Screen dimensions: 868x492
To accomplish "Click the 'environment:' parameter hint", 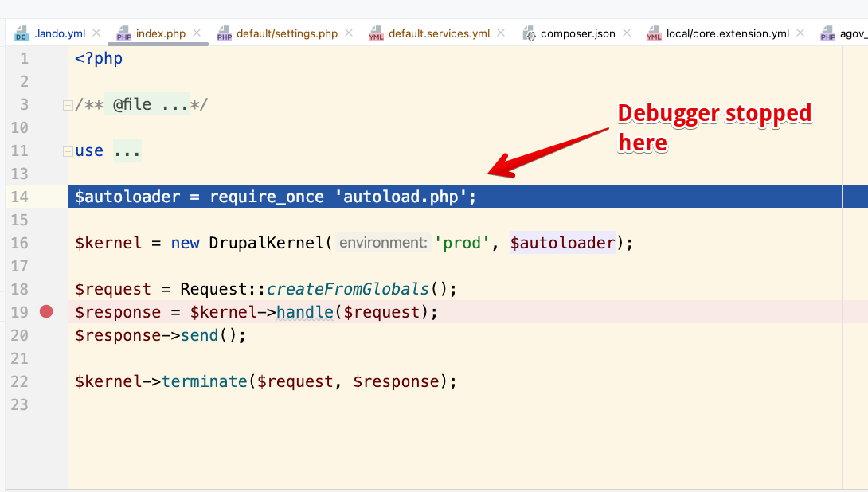I will (x=383, y=243).
